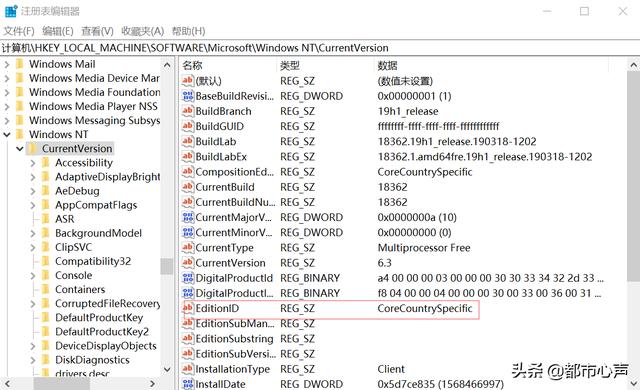
Task: Click the tree pane horizontal scroll right arrow
Action: point(152,383)
